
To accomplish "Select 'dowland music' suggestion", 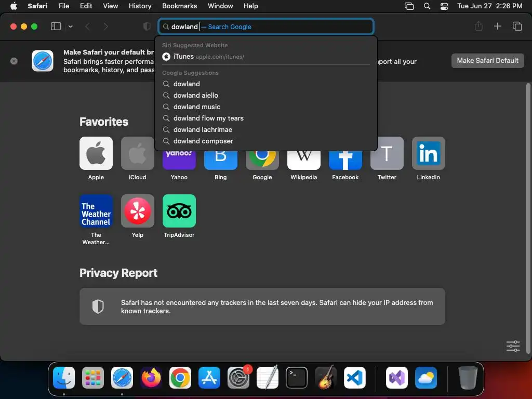I will point(266,107).
